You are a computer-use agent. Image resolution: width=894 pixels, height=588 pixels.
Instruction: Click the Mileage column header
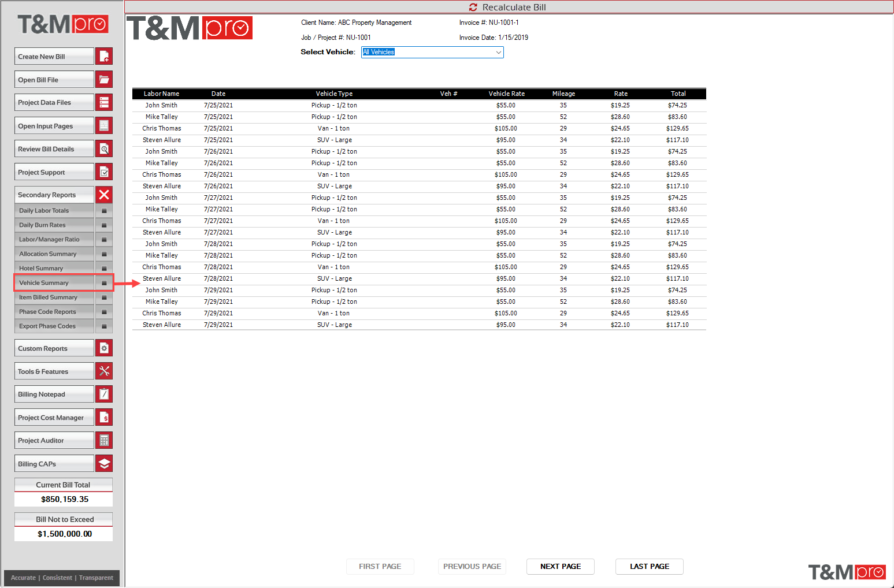point(563,94)
